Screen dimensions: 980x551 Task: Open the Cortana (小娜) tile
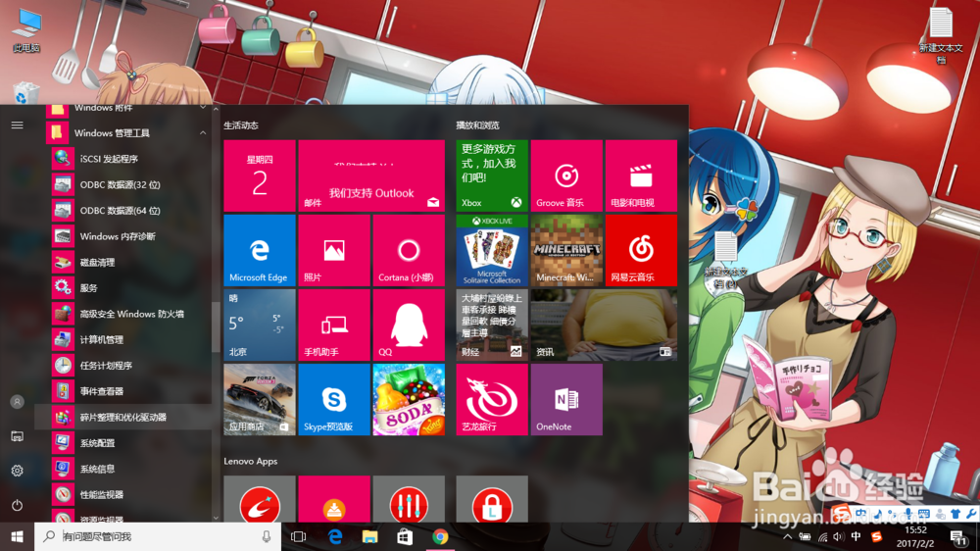(x=409, y=250)
